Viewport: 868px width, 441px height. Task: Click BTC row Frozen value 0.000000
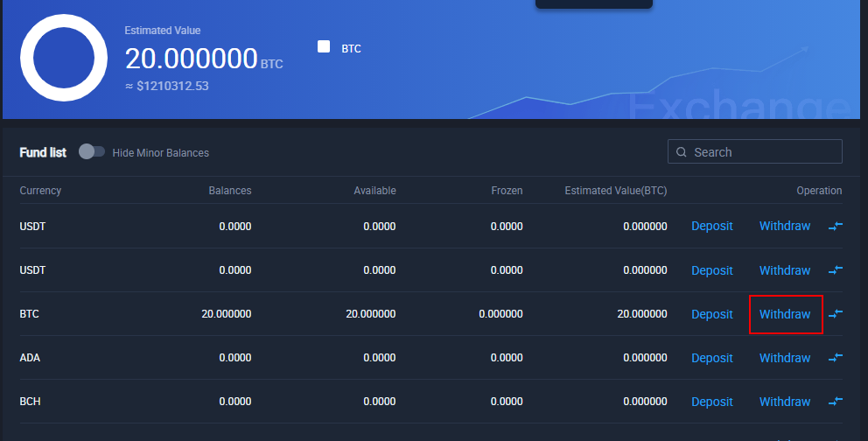[501, 314]
